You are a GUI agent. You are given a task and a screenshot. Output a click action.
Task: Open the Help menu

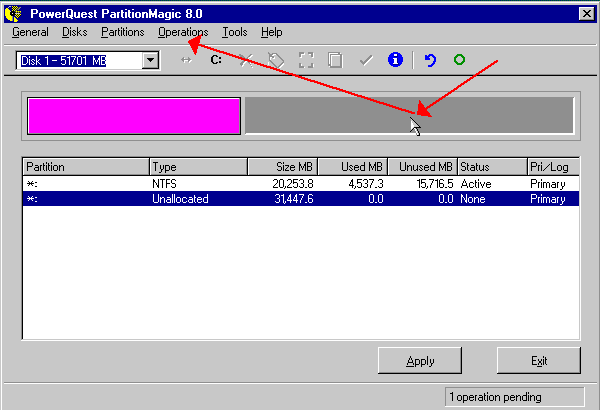pos(272,32)
